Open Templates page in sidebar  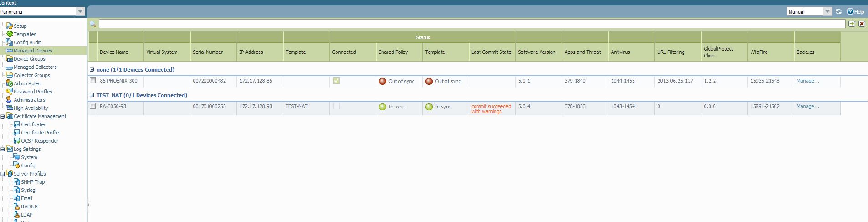(x=25, y=34)
